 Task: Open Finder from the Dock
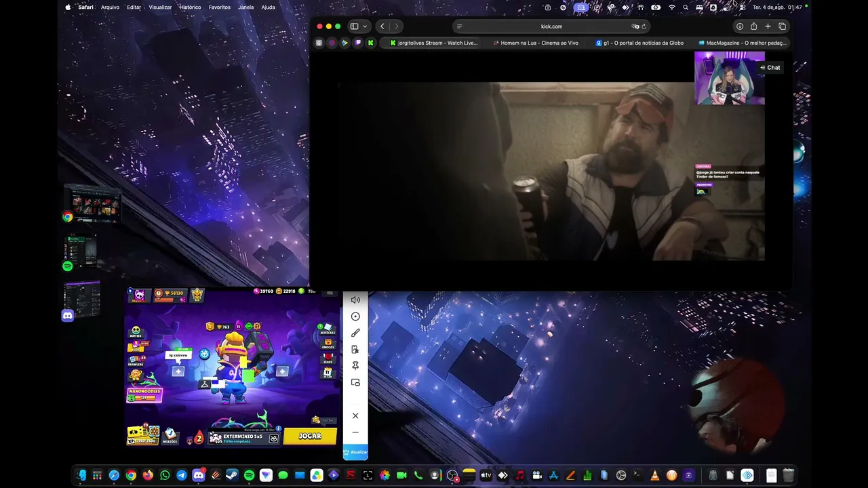point(81,476)
